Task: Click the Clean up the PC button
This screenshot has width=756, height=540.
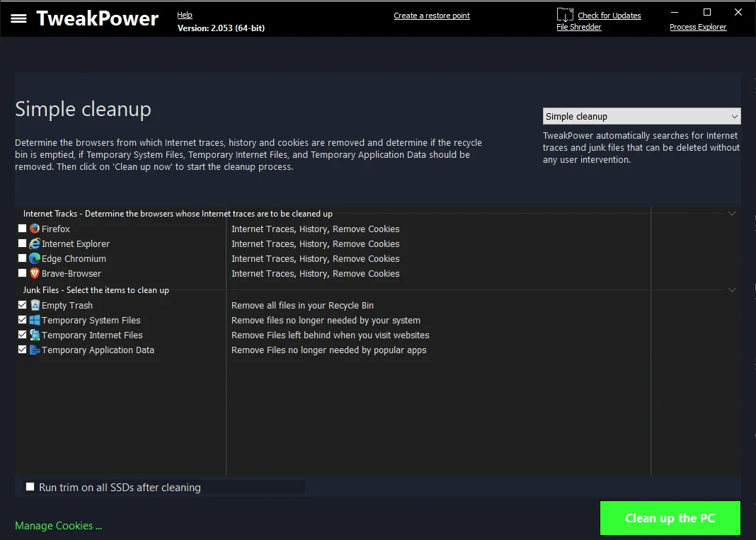Action: pos(670,518)
